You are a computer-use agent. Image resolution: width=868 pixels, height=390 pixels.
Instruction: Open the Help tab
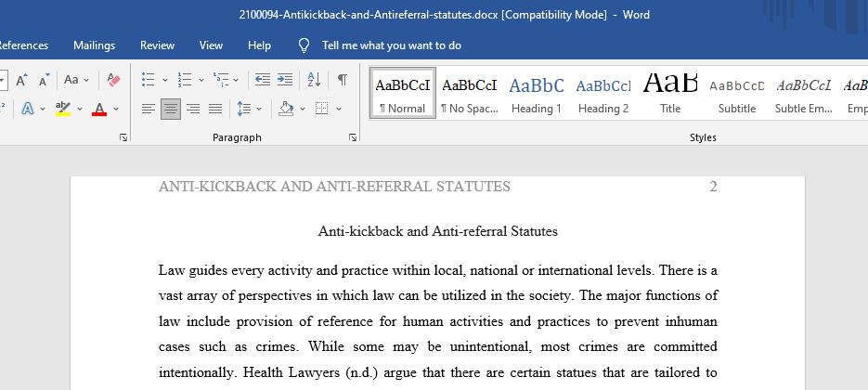[x=259, y=45]
